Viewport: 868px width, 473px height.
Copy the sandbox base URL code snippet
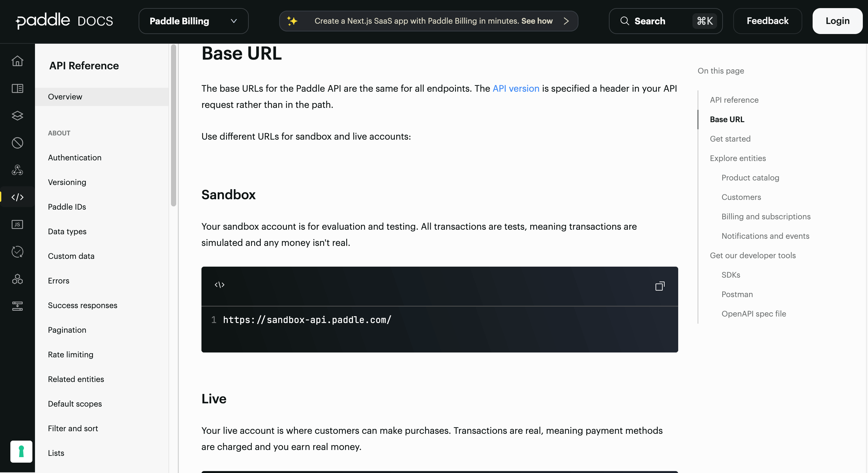click(660, 286)
